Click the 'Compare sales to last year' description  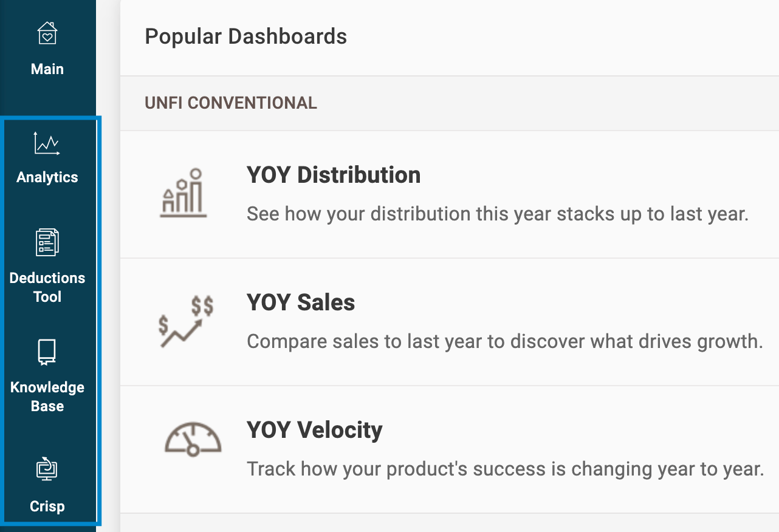click(504, 341)
